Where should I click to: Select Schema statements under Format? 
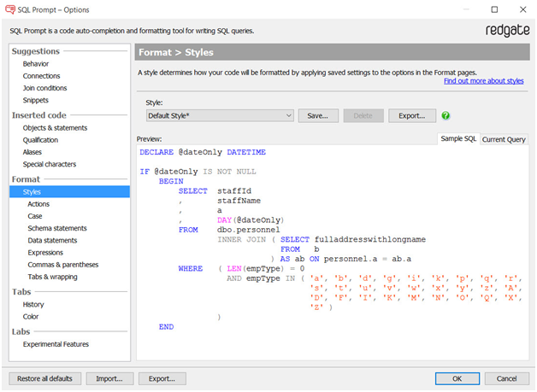coord(57,228)
